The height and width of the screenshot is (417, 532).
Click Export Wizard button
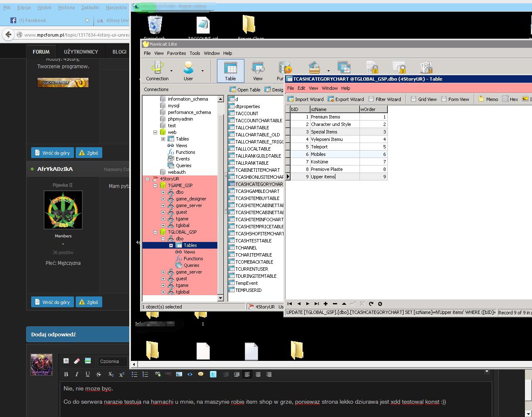click(x=346, y=99)
